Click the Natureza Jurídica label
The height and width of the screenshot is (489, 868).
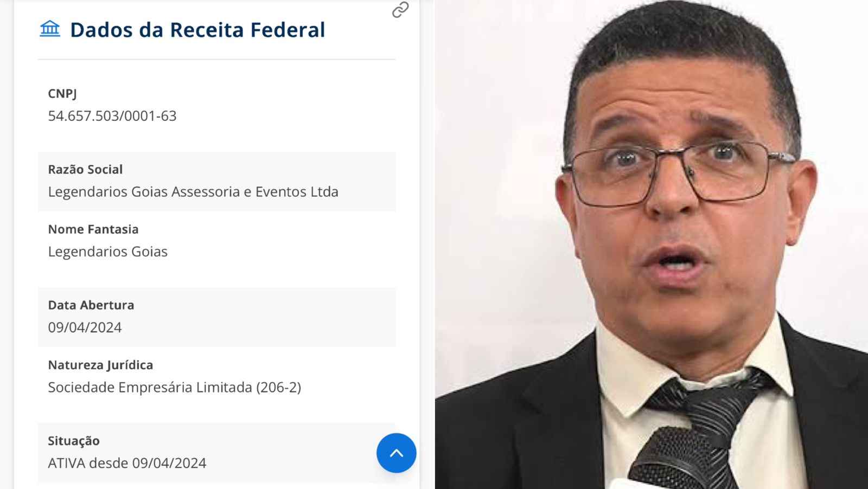tap(100, 365)
